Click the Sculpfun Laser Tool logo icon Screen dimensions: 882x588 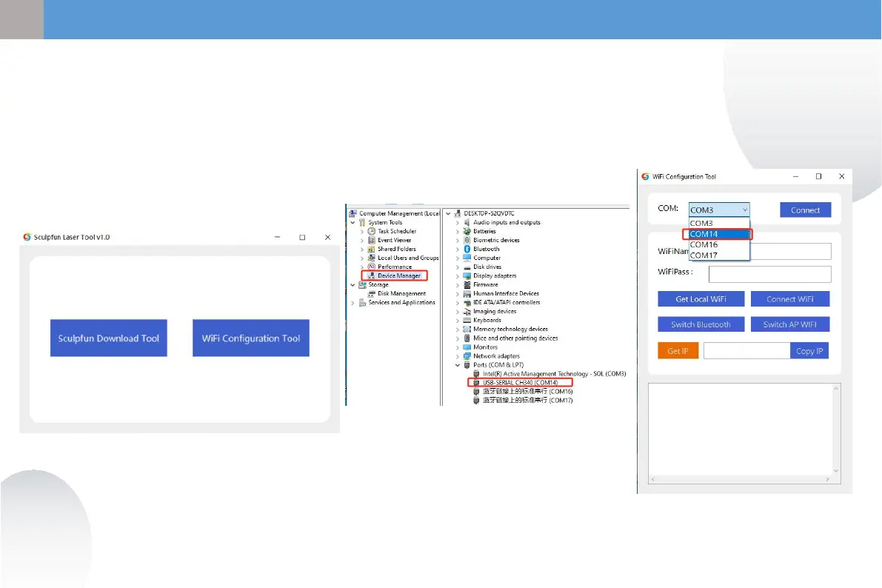pyautogui.click(x=27, y=237)
